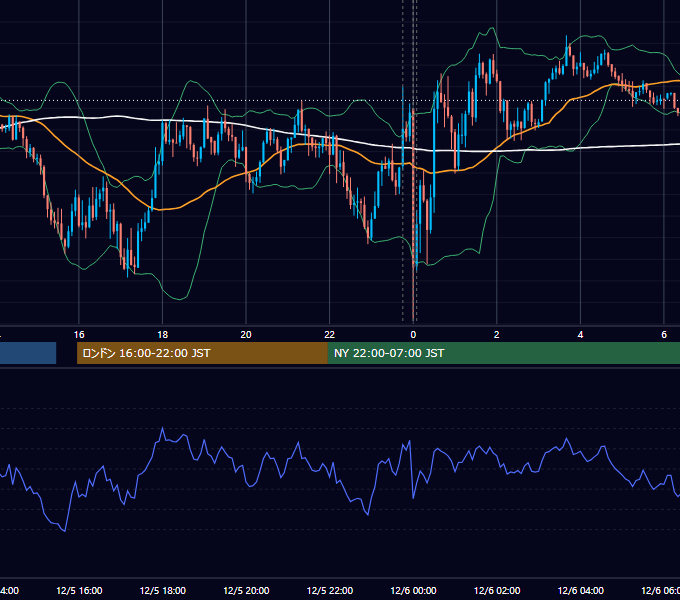Click hour label 2 on price chart axis

click(497, 335)
